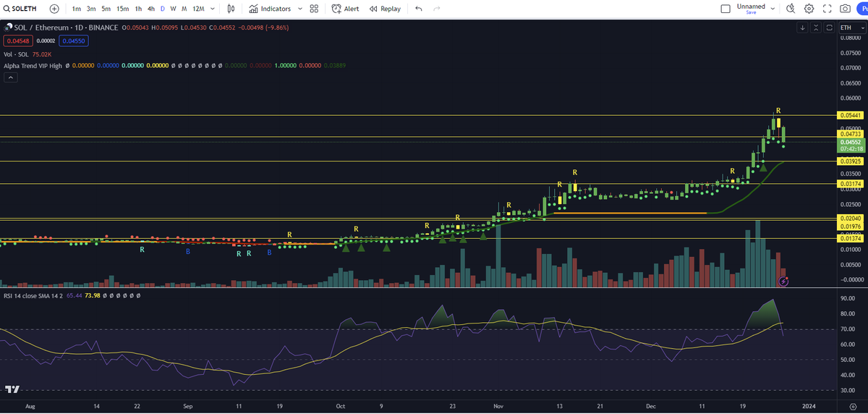This screenshot has height=414, width=868.
Task: Select the 5m timeframe
Action: (106, 9)
